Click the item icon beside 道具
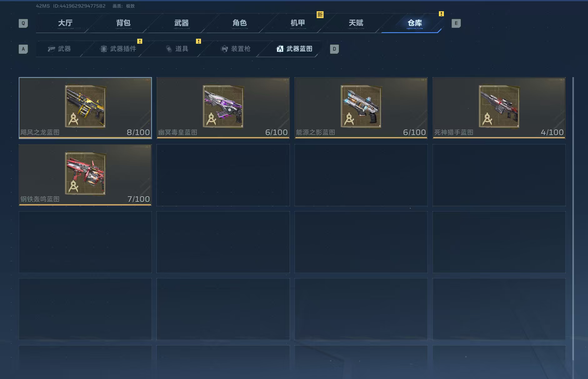 click(x=169, y=49)
